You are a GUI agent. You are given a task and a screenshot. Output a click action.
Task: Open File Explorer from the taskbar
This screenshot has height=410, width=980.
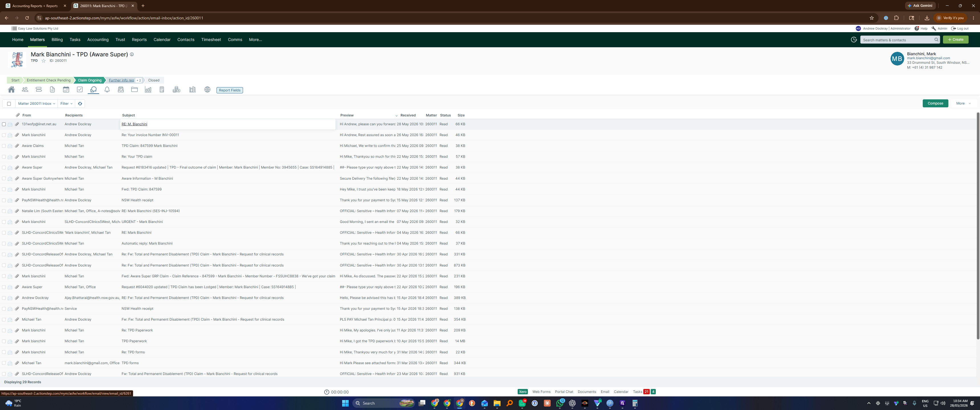[x=497, y=403]
